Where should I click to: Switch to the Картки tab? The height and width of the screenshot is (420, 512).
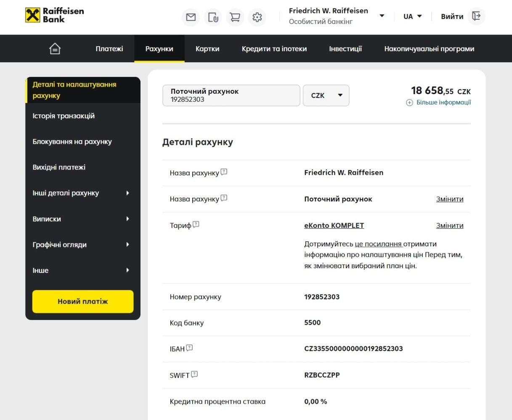[x=207, y=49]
